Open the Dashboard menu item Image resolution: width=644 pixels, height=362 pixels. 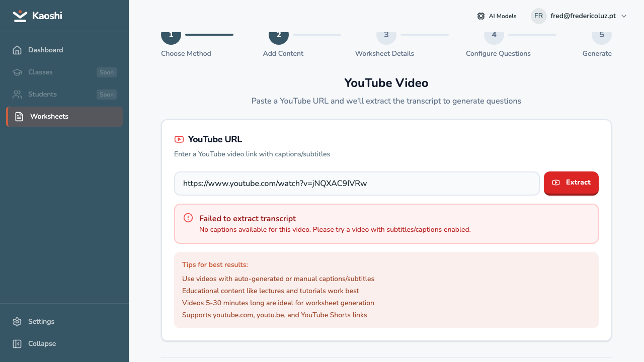(x=45, y=50)
